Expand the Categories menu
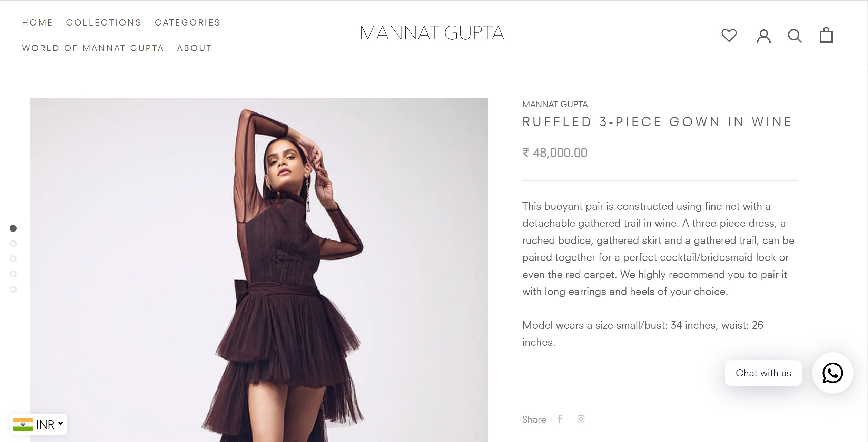The image size is (868, 442). coord(188,22)
